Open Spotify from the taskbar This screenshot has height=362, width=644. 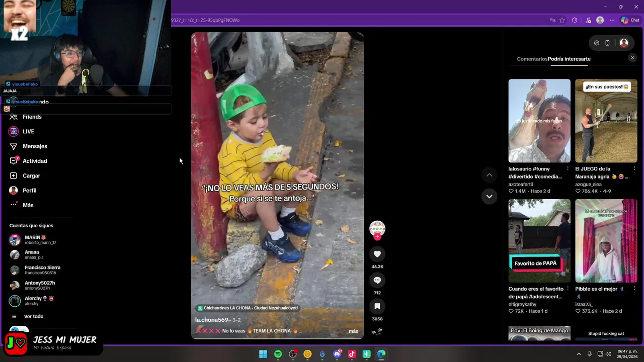tap(278, 354)
